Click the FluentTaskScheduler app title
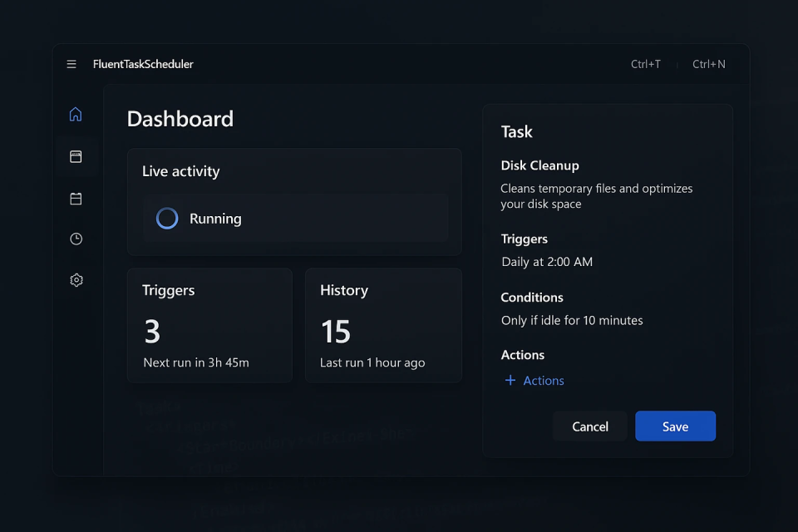The height and width of the screenshot is (532, 798). pos(143,64)
